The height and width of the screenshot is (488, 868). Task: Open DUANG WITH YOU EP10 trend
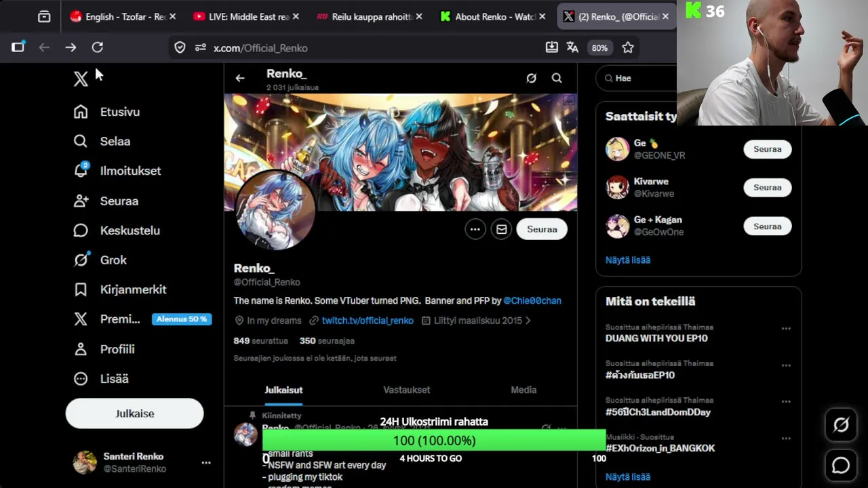[x=656, y=338]
